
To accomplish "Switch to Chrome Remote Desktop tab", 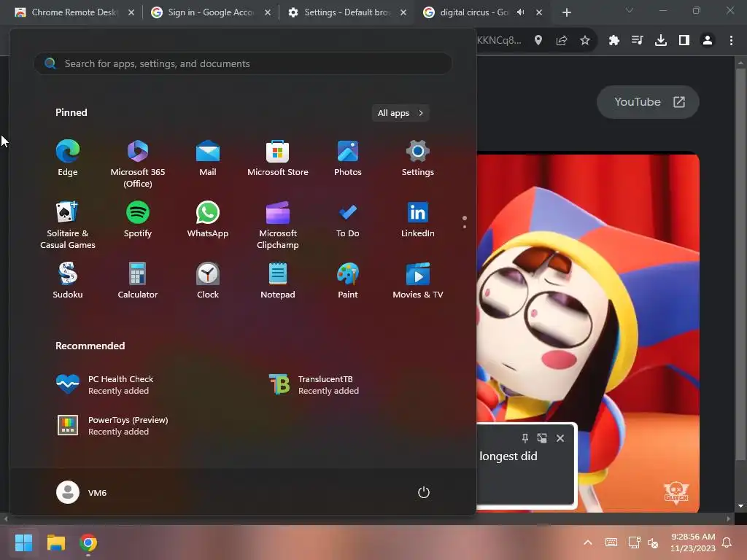I will tap(74, 12).
